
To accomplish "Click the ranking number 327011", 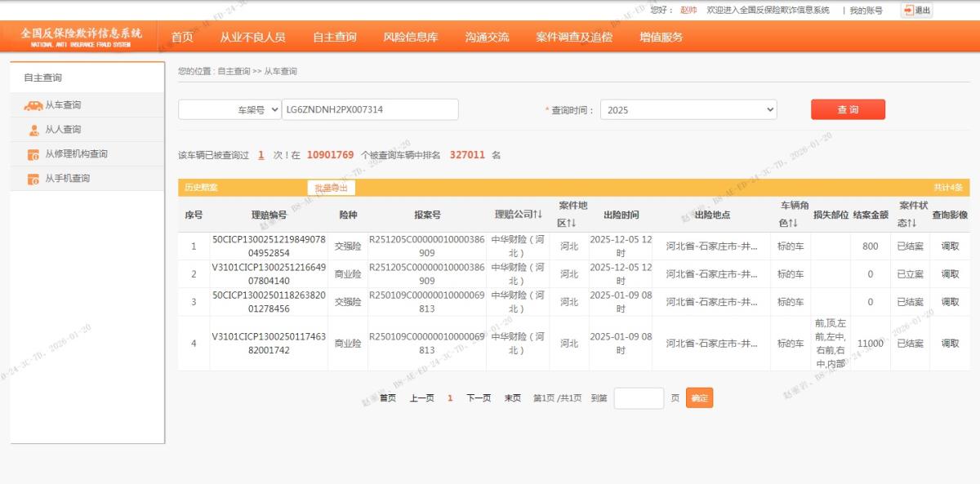I will click(467, 154).
